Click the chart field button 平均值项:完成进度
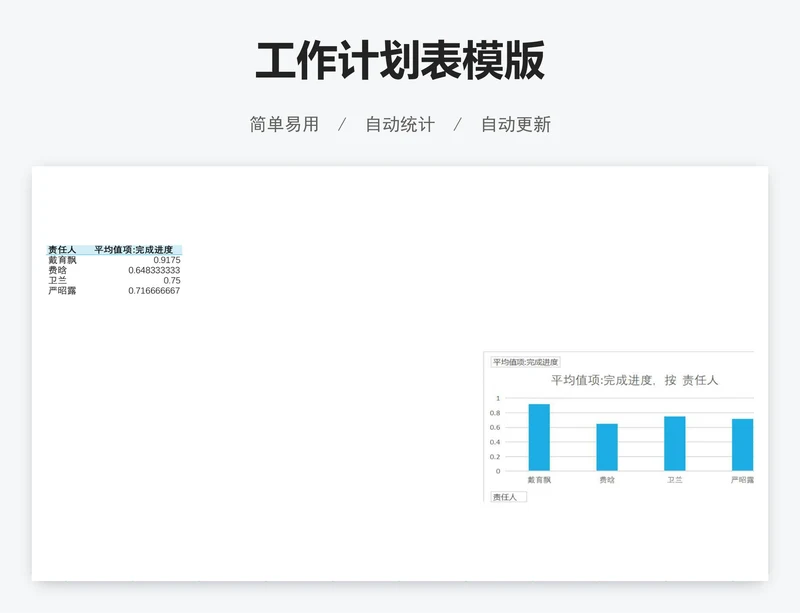 pyautogui.click(x=526, y=362)
